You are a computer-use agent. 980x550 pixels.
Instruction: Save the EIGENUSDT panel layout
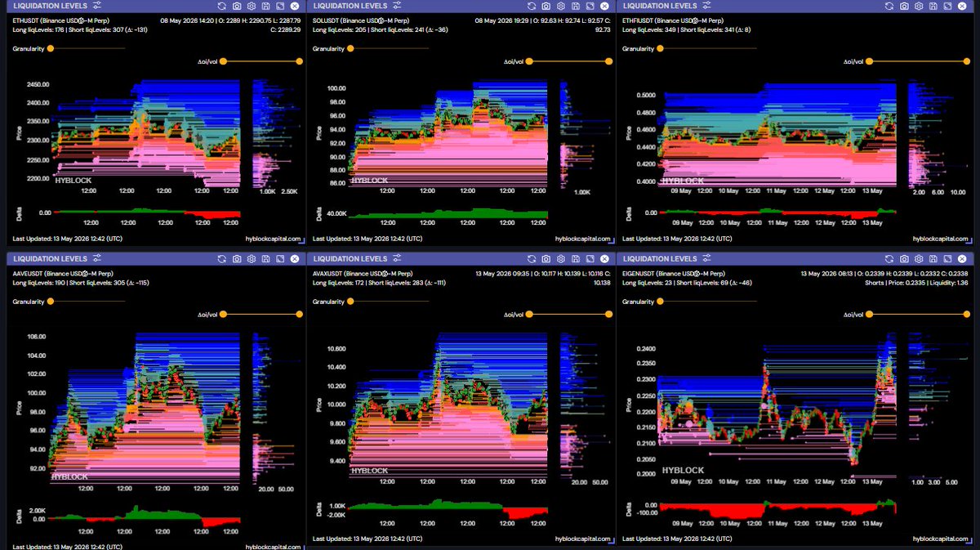click(x=933, y=258)
